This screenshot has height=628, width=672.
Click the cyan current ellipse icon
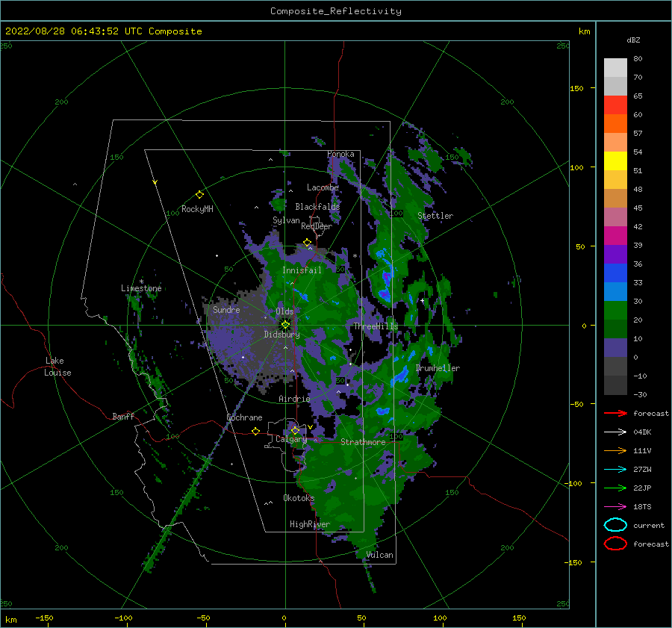coord(615,525)
